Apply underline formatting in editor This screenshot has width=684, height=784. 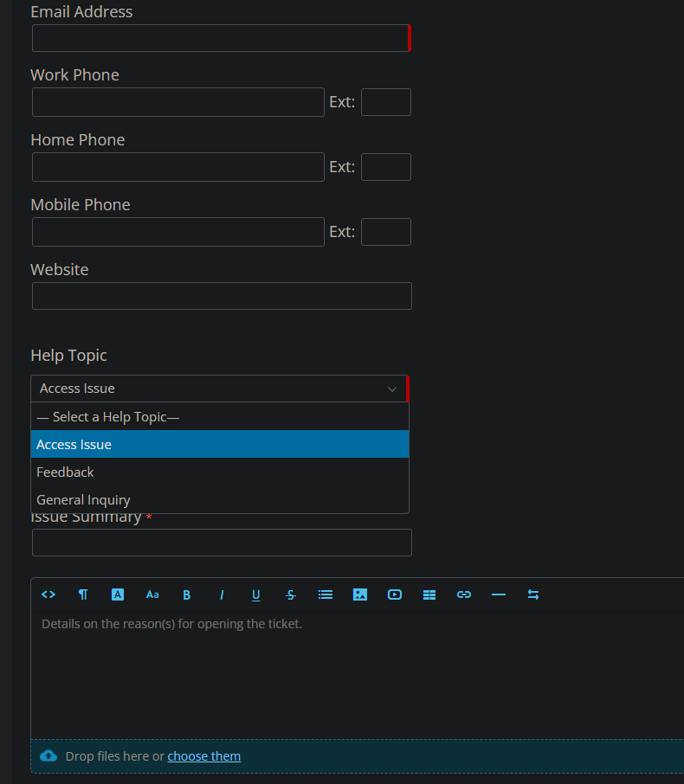pos(256,594)
